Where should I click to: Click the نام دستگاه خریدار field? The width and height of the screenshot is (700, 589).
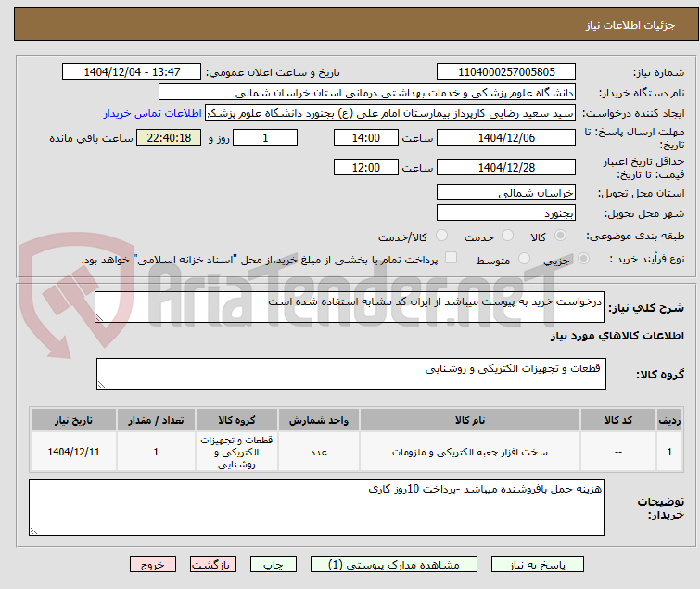click(367, 93)
